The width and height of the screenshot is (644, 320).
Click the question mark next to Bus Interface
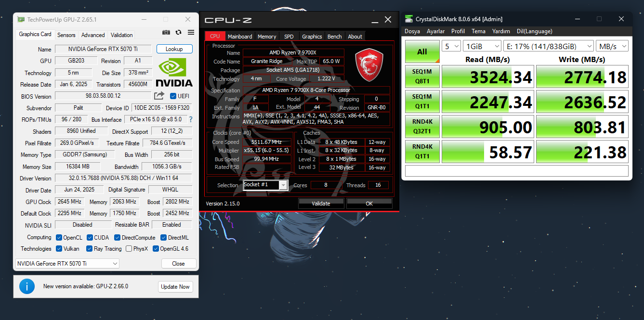click(191, 119)
